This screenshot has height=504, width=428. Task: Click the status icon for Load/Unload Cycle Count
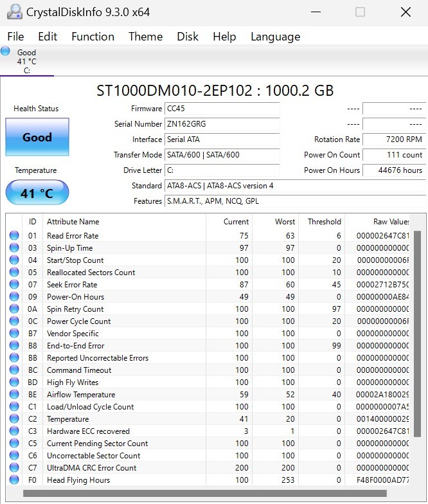[x=14, y=406]
